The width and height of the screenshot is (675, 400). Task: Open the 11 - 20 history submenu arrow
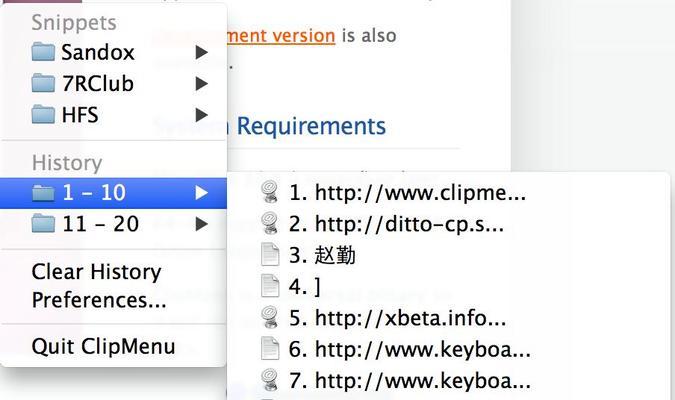201,224
